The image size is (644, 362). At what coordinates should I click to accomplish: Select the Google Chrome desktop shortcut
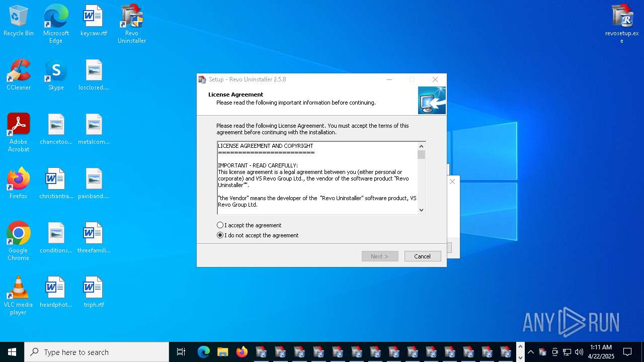point(19,241)
